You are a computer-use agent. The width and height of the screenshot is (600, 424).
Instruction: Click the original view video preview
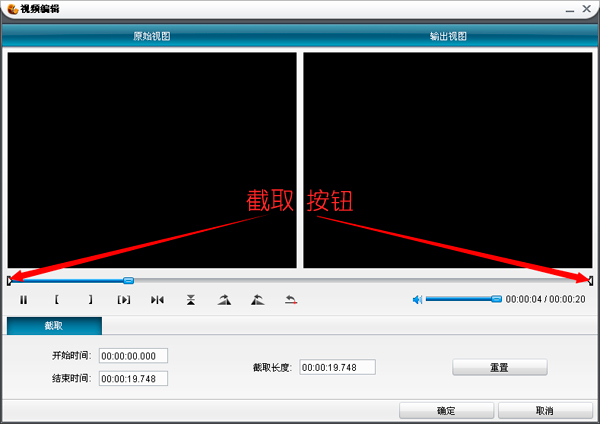(x=152, y=160)
